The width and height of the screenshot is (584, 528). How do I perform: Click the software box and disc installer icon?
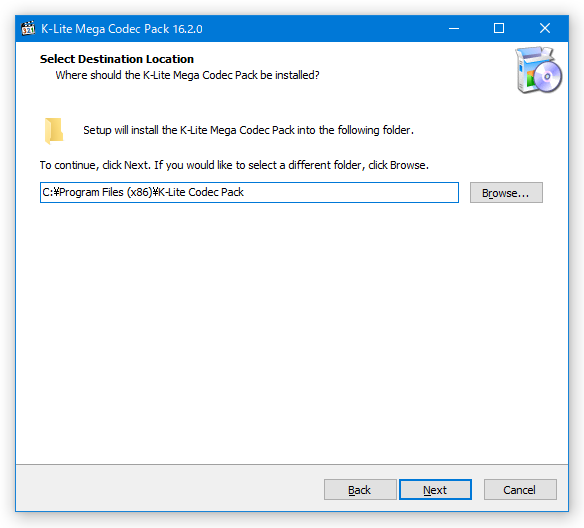tap(539, 70)
